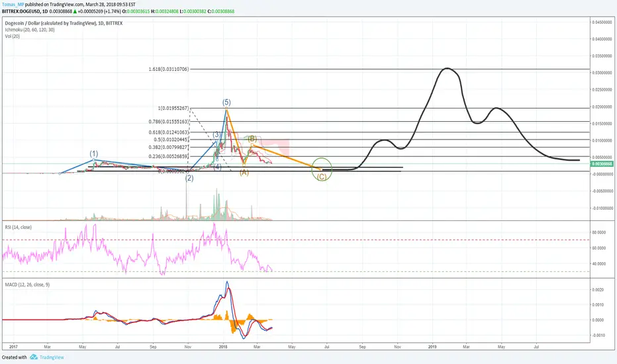
Task: Select the wave (2) label
Action: click(x=189, y=178)
